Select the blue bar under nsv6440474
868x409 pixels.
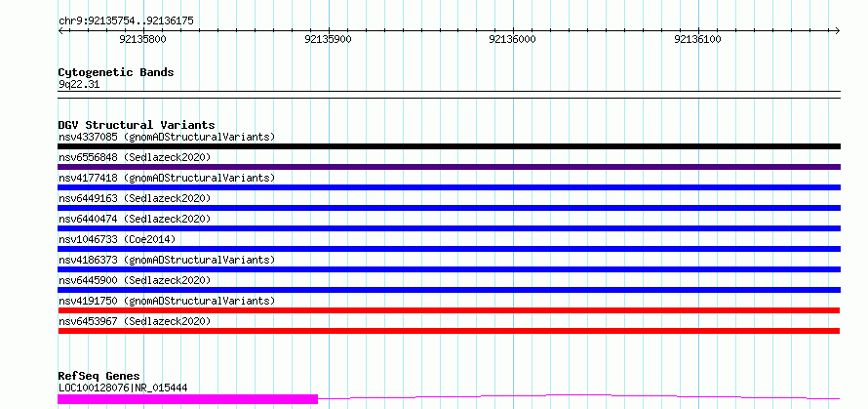449,228
